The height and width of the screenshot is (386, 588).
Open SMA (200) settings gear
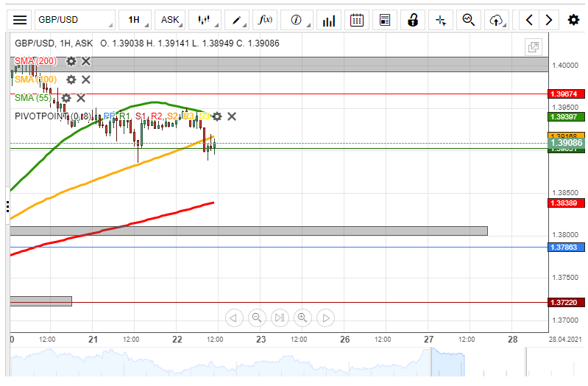[71, 61]
